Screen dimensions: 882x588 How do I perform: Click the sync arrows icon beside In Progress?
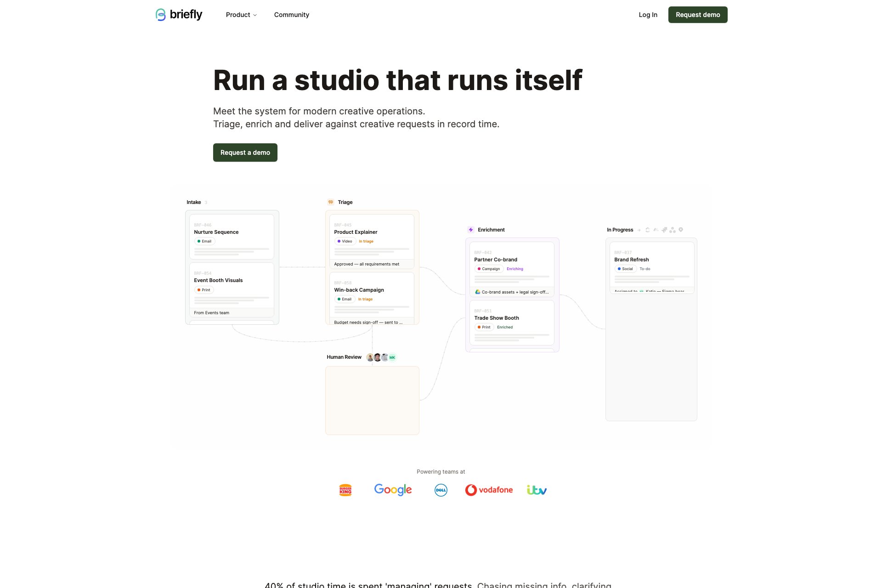point(647,230)
